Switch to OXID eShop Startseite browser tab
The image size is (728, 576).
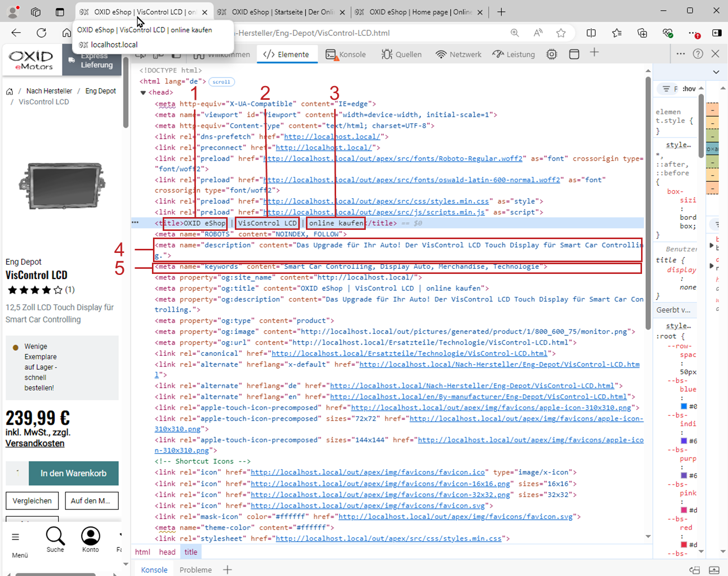coord(281,12)
